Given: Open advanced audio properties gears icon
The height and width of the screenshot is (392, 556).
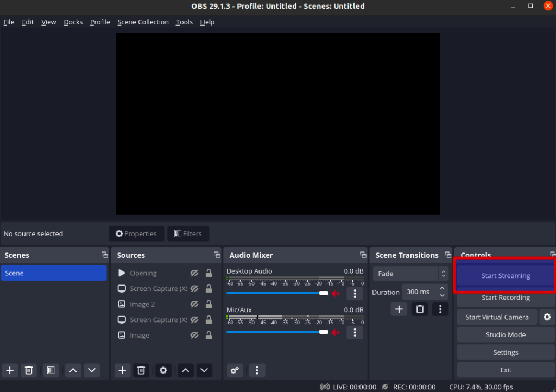Looking at the screenshot, I should [235, 370].
